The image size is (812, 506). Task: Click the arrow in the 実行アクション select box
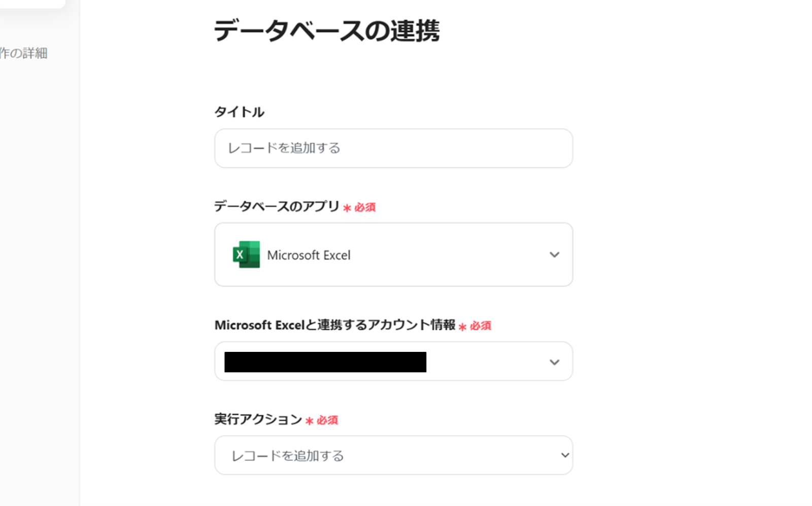(x=565, y=455)
